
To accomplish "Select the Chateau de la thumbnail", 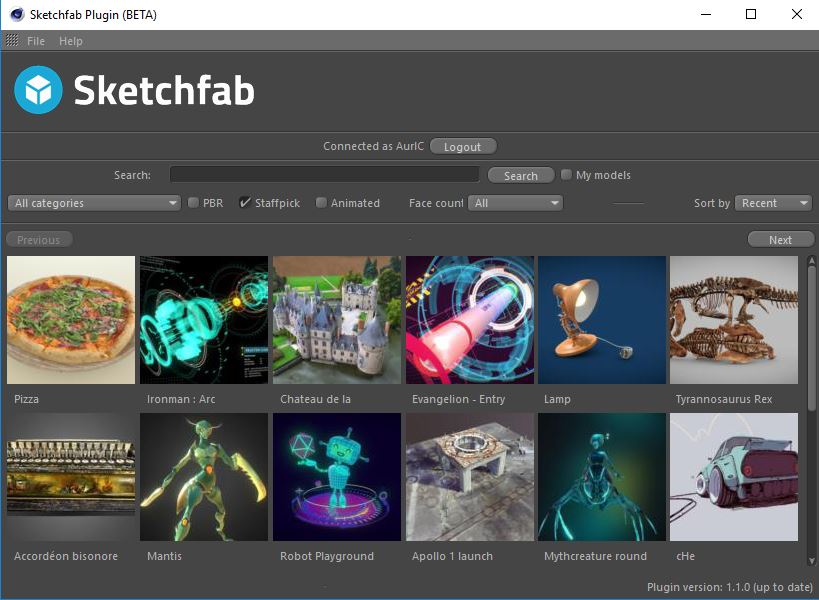I will [x=337, y=320].
